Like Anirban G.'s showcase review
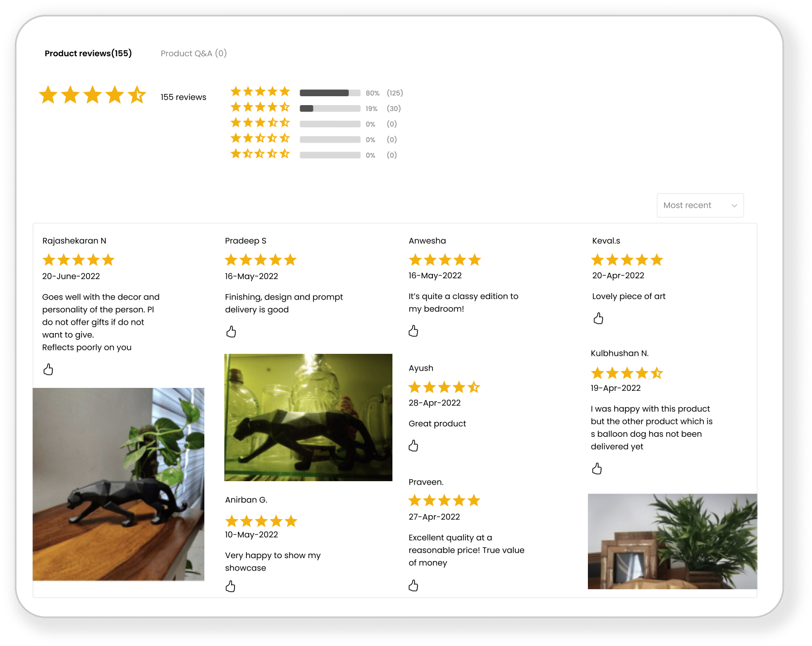Viewport: 812px width, 646px height. (x=231, y=586)
